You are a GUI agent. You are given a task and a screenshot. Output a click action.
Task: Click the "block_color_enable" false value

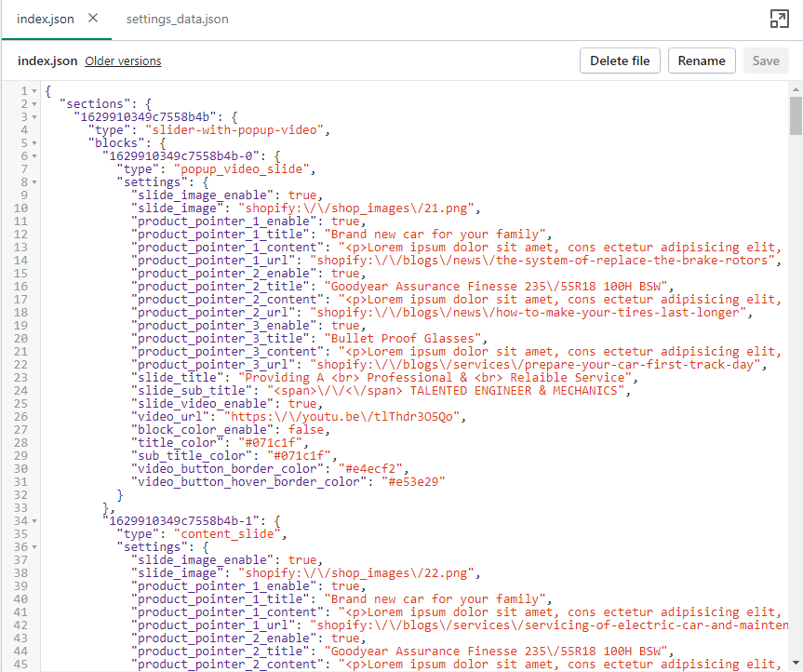(306, 430)
